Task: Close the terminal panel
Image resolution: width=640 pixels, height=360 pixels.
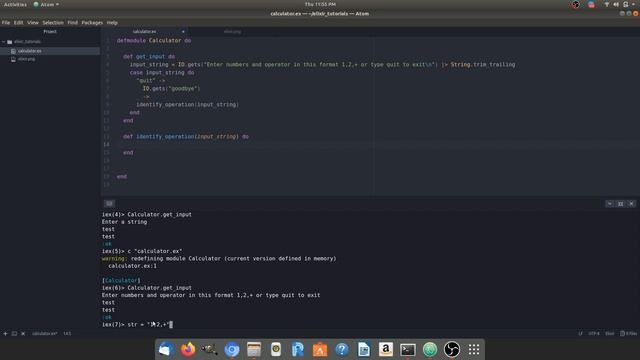Action: [631, 203]
